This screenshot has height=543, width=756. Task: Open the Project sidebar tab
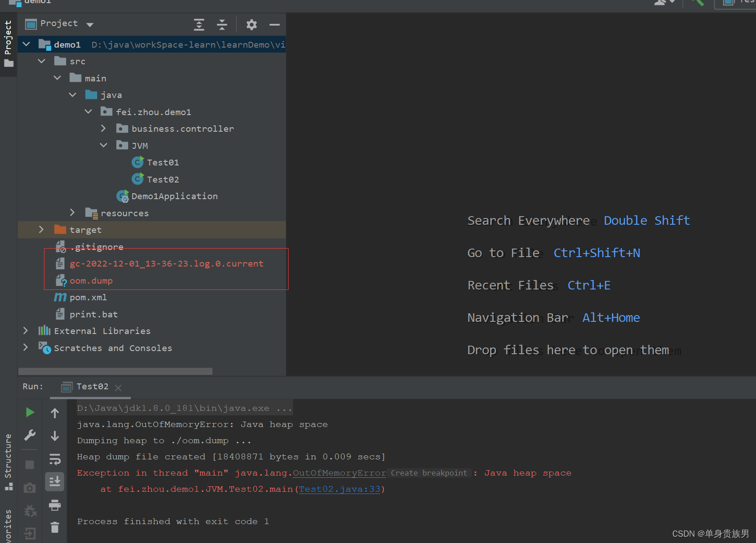click(8, 44)
